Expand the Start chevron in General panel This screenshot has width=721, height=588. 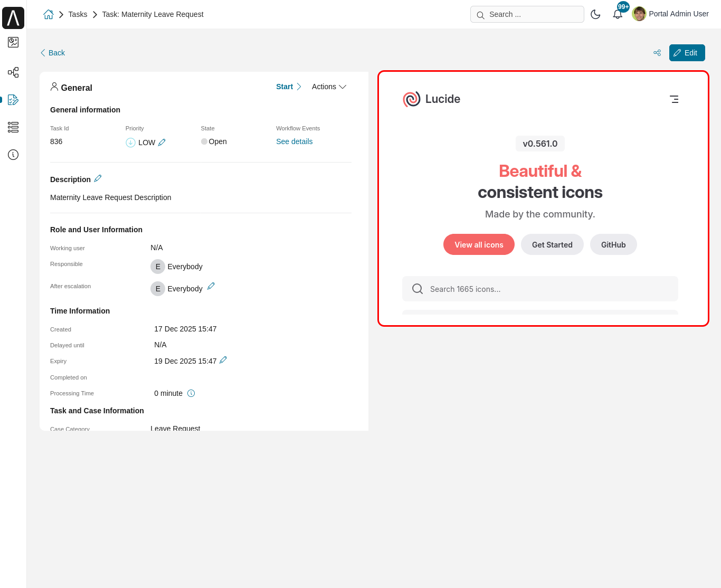click(299, 86)
